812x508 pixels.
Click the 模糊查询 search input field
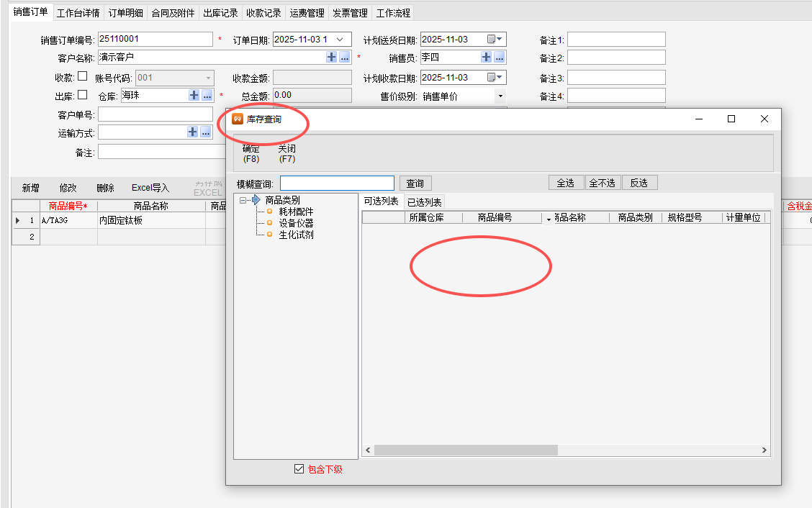tap(337, 183)
